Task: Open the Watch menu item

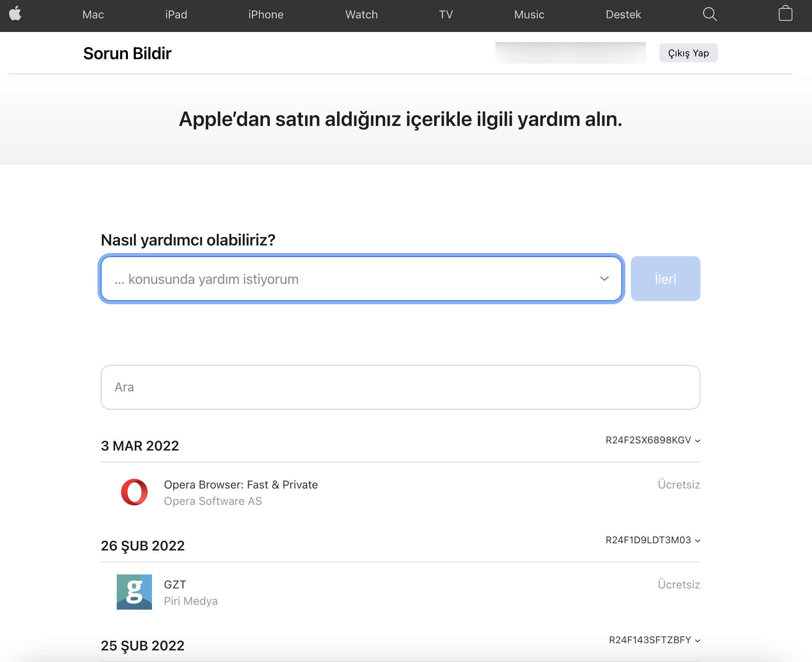Action: pos(361,15)
